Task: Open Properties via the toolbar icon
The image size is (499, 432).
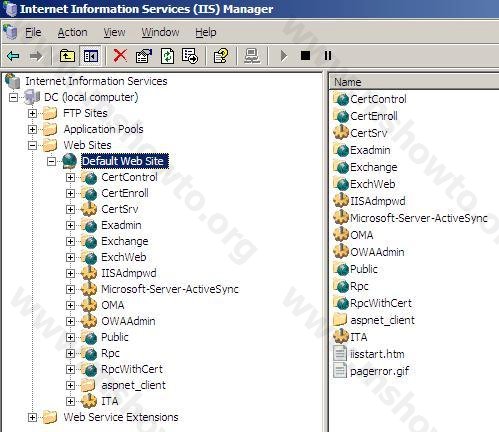Action: [144, 56]
